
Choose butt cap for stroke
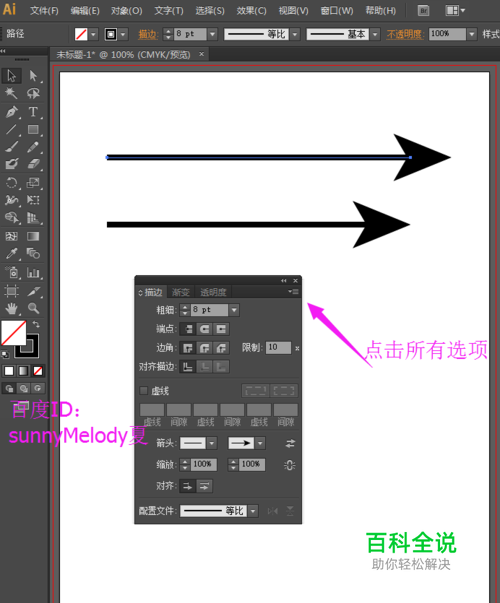tap(188, 329)
